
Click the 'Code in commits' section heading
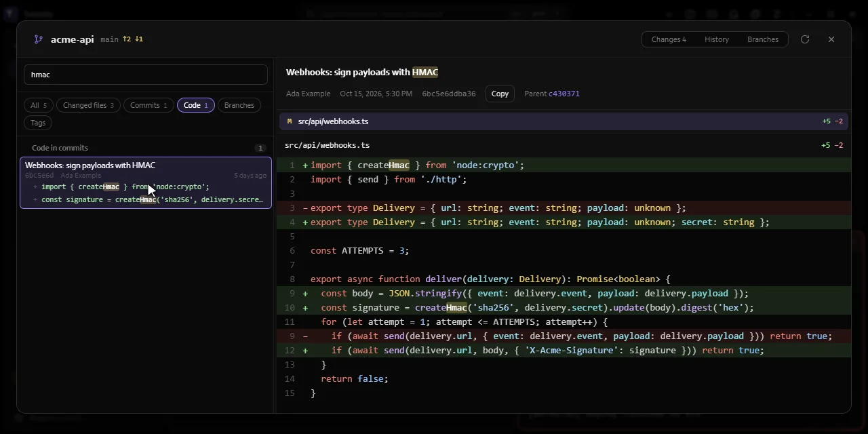pos(60,148)
